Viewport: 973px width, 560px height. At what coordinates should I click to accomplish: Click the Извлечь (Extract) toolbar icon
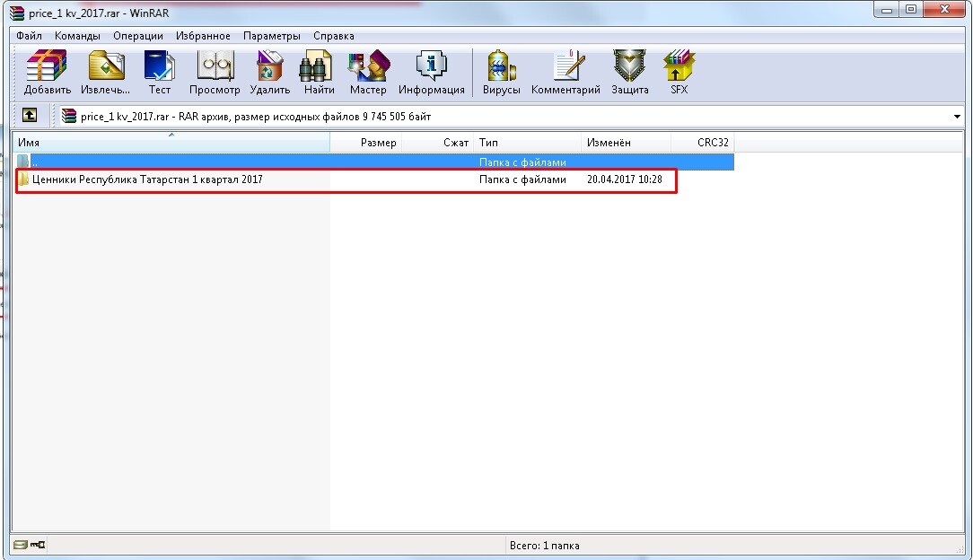pyautogui.click(x=106, y=72)
